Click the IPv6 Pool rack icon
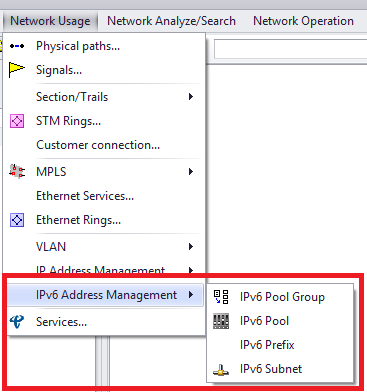The width and height of the screenshot is (367, 392). (221, 321)
